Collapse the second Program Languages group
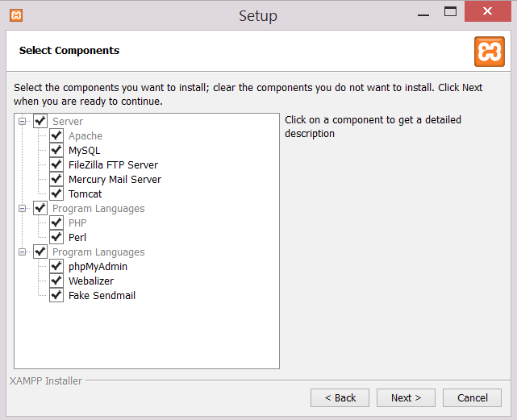 pyautogui.click(x=23, y=252)
